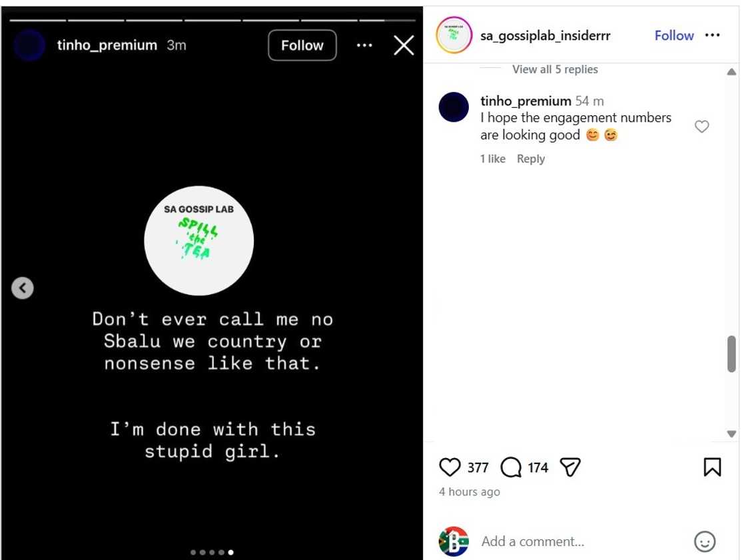Save the post with the bookmark icon

click(x=712, y=467)
